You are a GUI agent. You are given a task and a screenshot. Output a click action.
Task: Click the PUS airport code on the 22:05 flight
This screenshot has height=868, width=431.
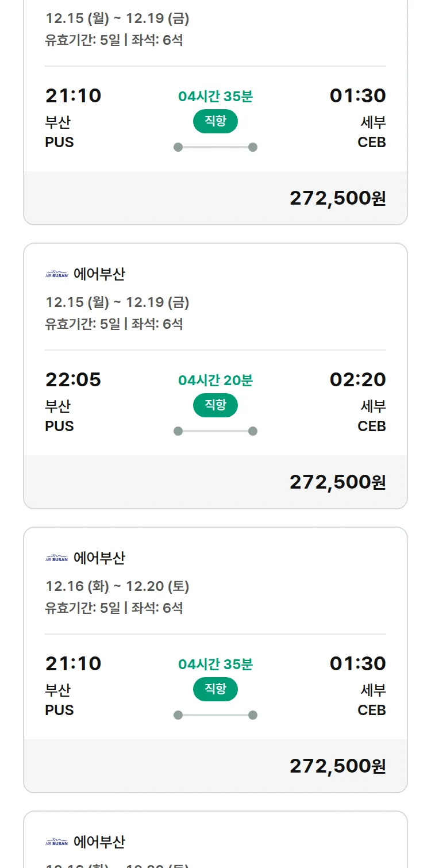click(x=59, y=426)
